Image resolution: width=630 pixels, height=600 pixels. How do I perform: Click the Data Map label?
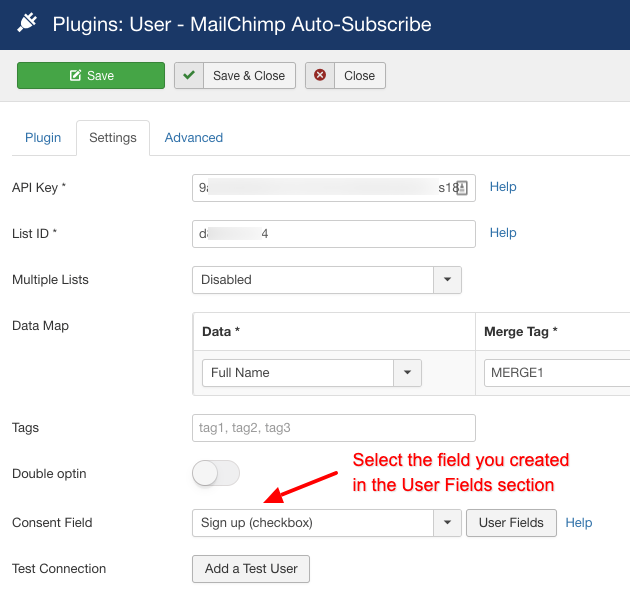(40, 326)
